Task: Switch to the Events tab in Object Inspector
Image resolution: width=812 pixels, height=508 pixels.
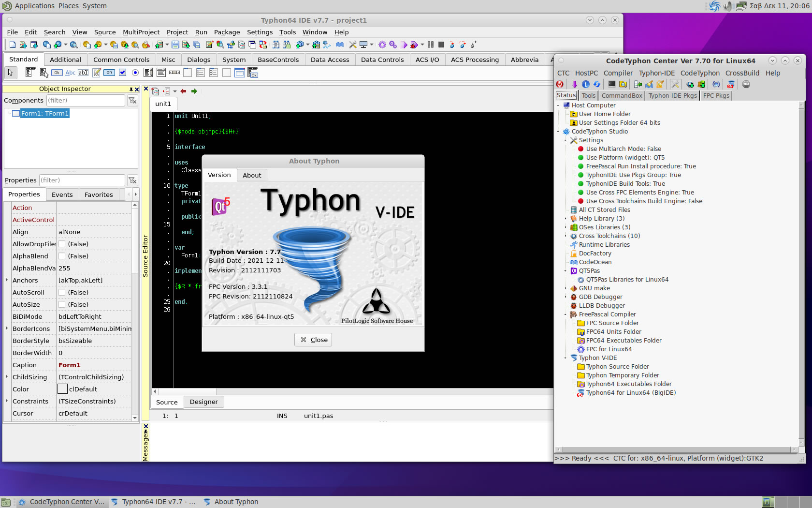Action: [x=62, y=194]
